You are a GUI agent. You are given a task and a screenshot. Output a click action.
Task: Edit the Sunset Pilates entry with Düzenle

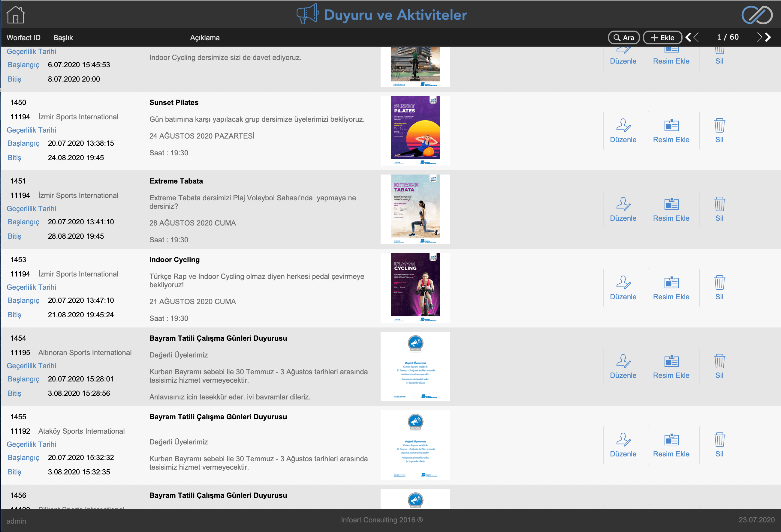point(623,131)
